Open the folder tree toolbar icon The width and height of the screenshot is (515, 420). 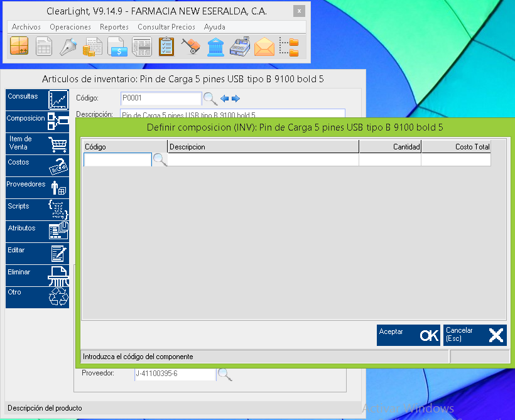pos(289,47)
